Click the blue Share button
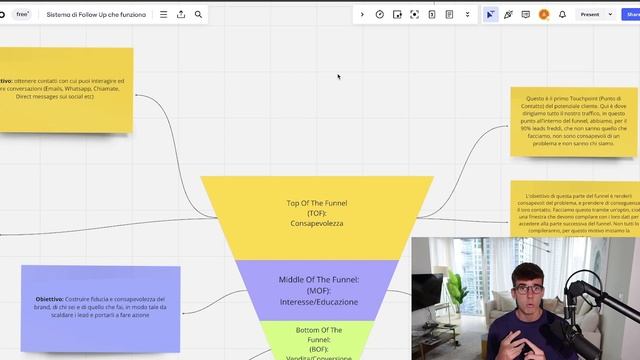Viewport: 640px width, 360px height. (631, 15)
